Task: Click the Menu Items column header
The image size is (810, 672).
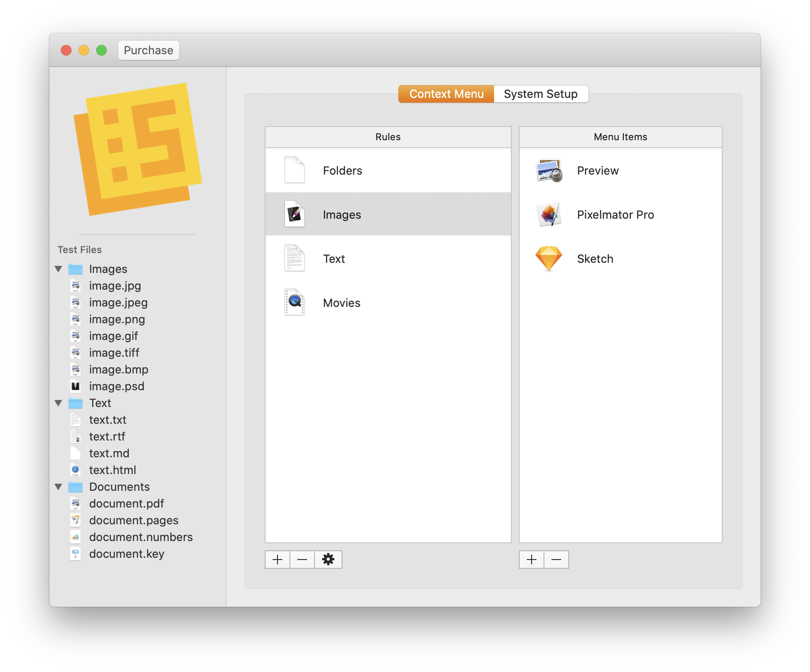Action: pos(621,137)
